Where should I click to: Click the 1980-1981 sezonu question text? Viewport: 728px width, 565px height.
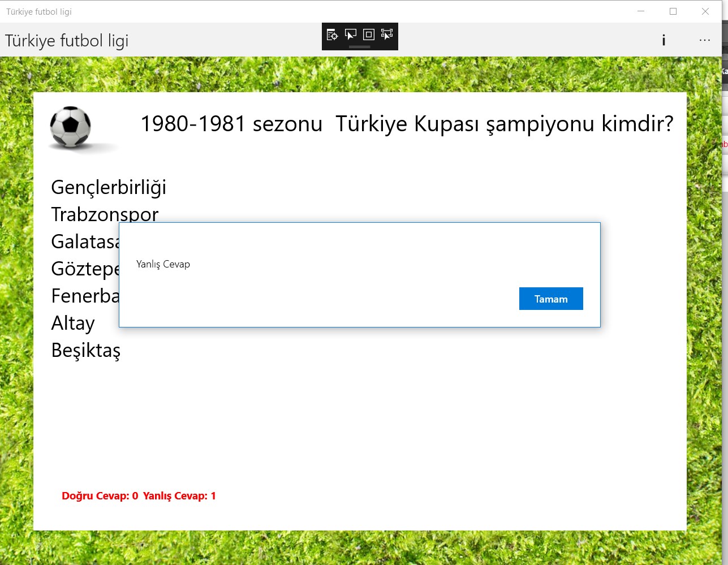407,123
